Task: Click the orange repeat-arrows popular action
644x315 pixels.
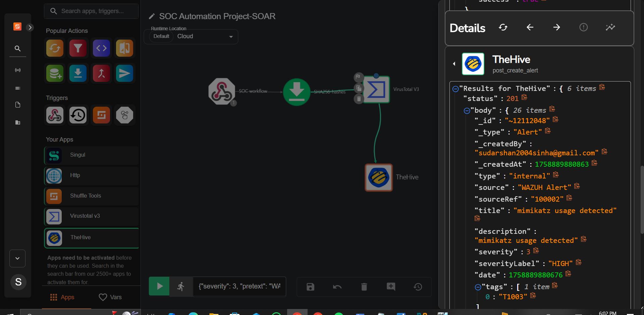Action: (55, 48)
